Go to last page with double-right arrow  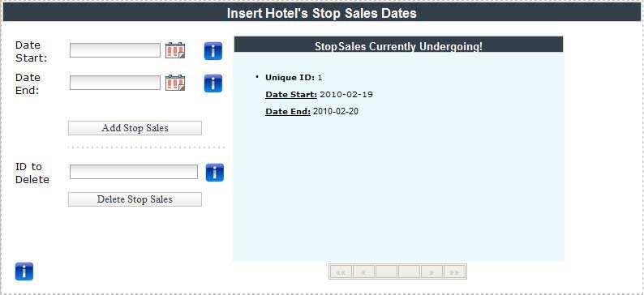(454, 272)
